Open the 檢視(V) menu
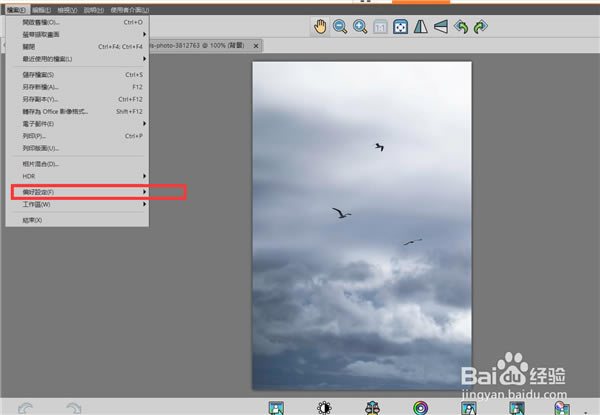600x415 pixels. pos(67,10)
